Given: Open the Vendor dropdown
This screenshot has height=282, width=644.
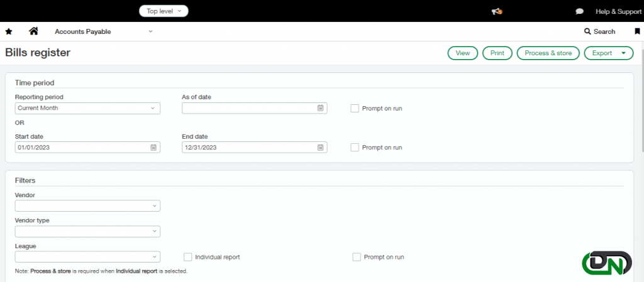Looking at the screenshot, I should pos(87,206).
